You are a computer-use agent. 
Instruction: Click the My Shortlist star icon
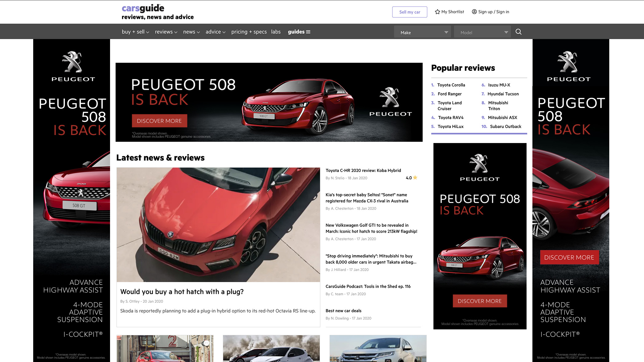437,12
